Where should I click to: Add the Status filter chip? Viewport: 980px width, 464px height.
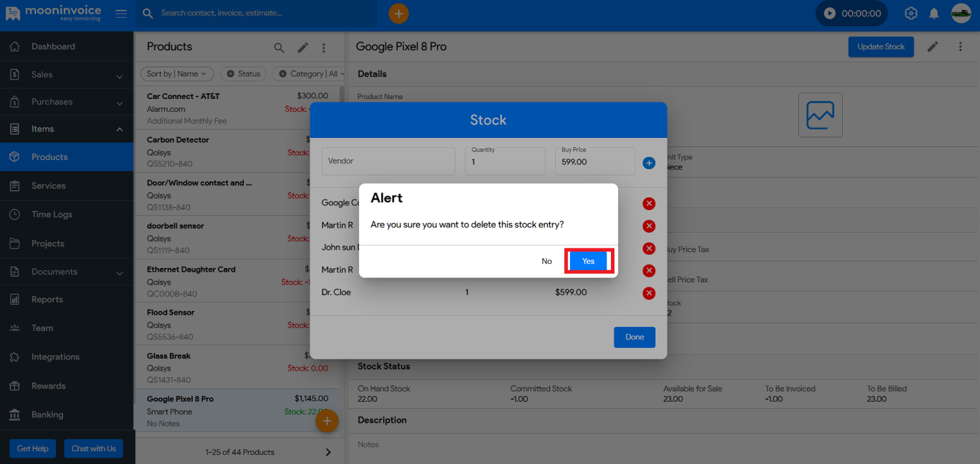[x=243, y=74]
